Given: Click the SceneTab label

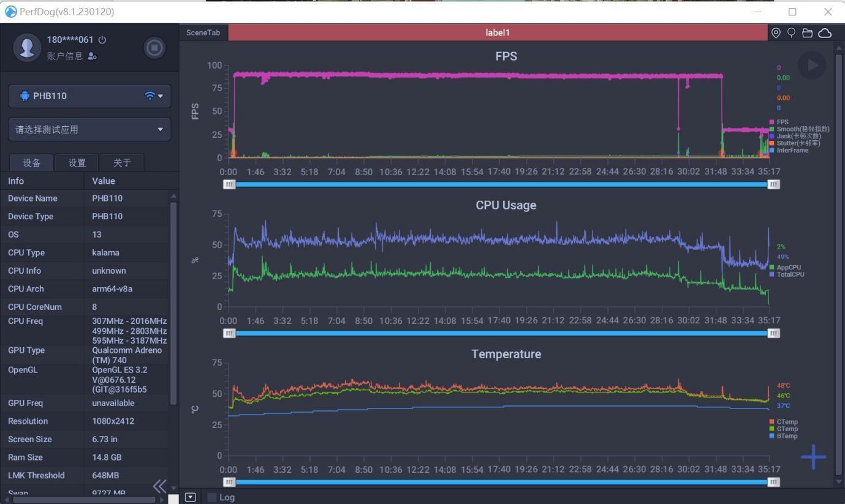Looking at the screenshot, I should coord(203,32).
